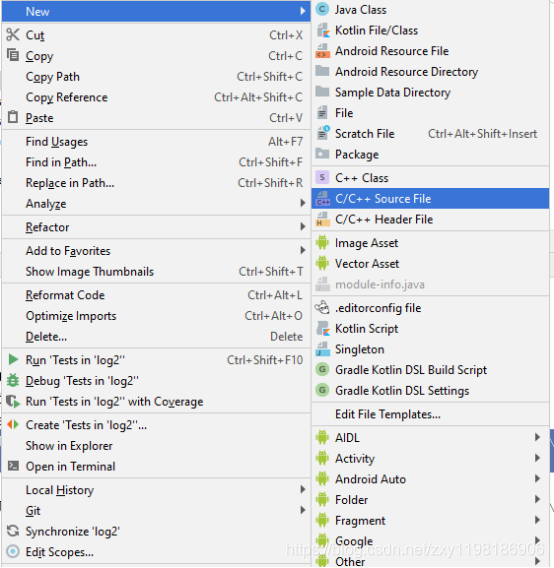Click the Java Class circle icon
The image size is (554, 568).
[x=322, y=9]
